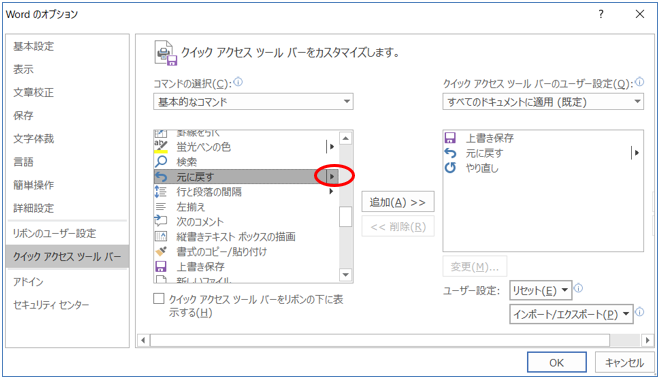Open the セキュリティ センター category

click(x=51, y=305)
